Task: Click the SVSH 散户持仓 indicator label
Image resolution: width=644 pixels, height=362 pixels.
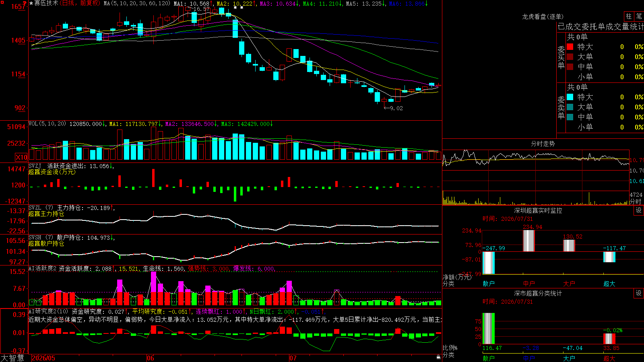Action: coord(55,238)
